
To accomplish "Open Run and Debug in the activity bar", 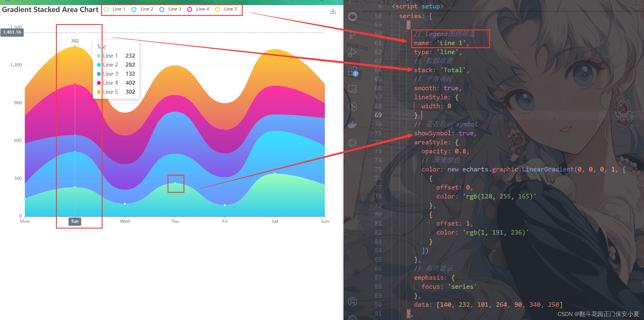I will pos(352,53).
